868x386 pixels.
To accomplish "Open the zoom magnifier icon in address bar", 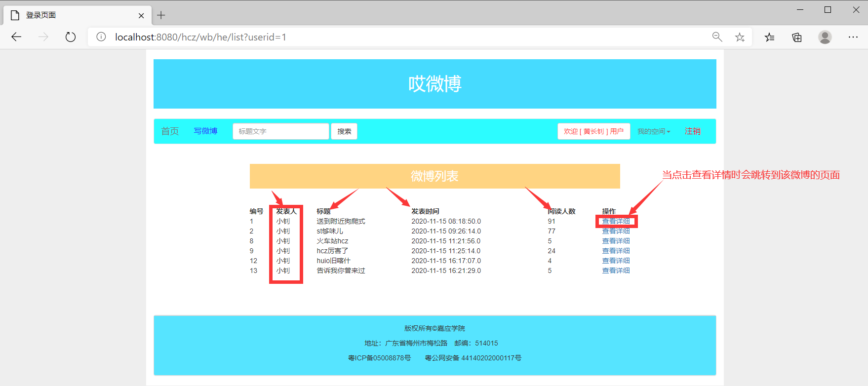I will tap(717, 37).
